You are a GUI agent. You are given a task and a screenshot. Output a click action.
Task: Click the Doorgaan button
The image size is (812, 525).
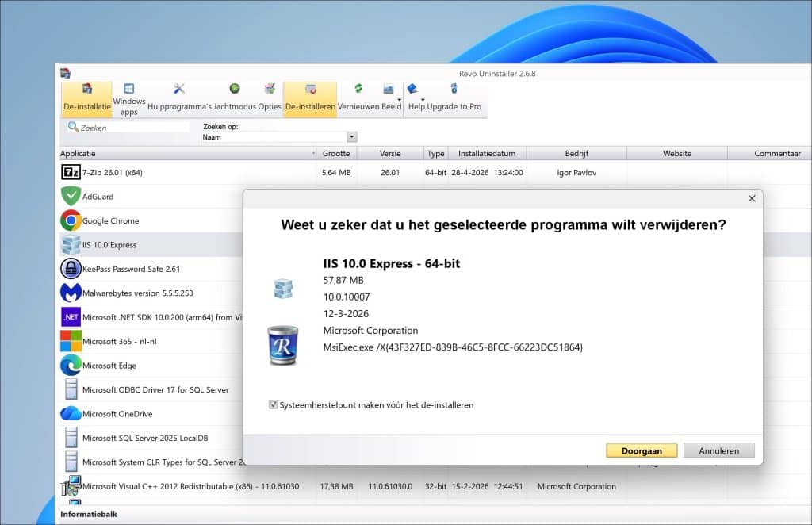click(x=642, y=450)
